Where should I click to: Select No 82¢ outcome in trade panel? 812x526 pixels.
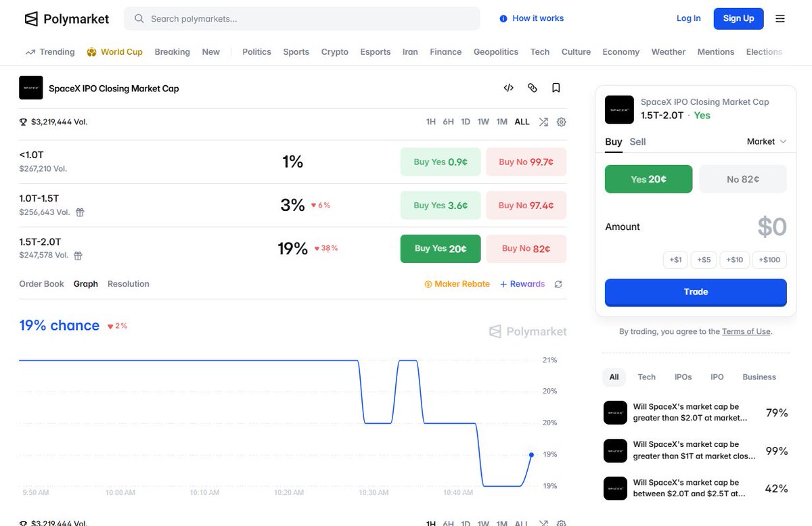coord(743,179)
